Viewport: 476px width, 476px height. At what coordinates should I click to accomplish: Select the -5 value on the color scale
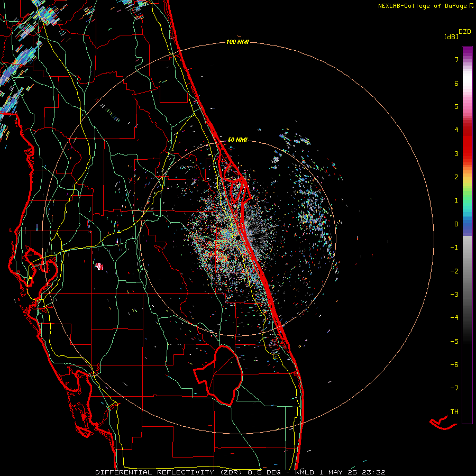point(454,341)
